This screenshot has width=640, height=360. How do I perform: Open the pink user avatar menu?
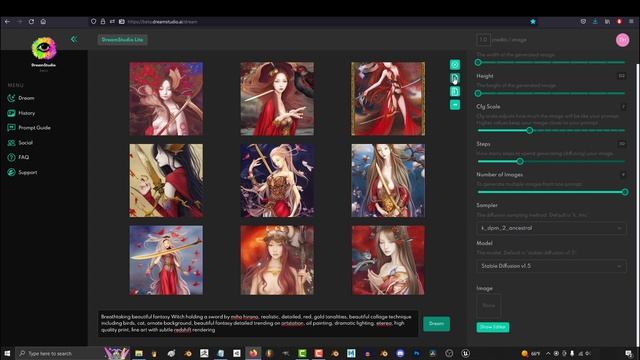click(x=622, y=40)
